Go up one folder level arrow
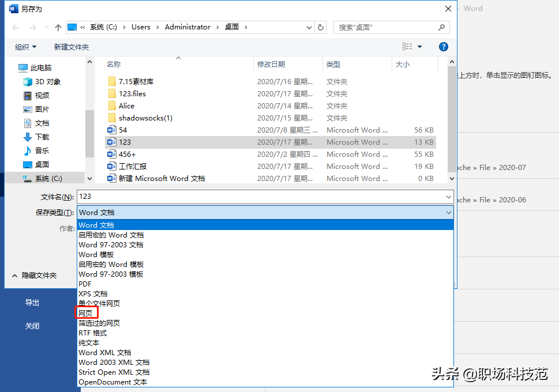559x392 pixels. click(58, 28)
